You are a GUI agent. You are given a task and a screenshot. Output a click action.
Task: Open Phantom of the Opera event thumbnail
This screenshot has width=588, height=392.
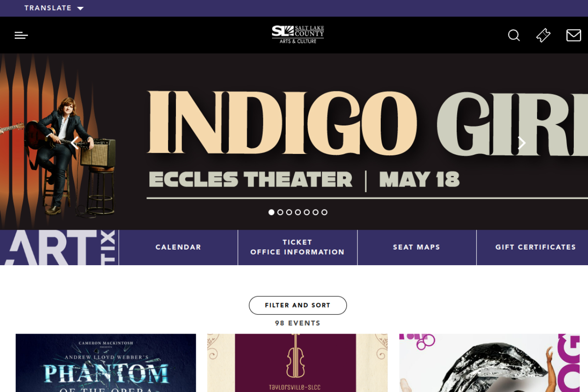coord(106,363)
